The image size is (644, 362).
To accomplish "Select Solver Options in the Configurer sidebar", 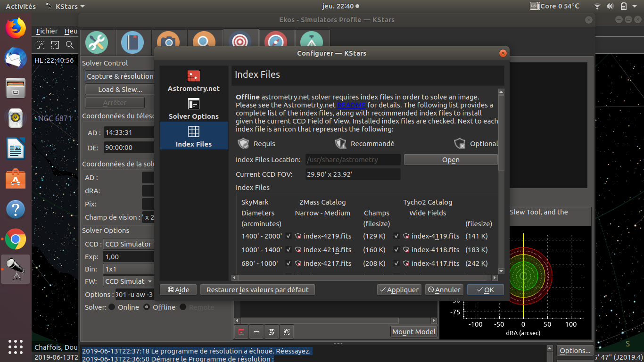I will [x=194, y=108].
